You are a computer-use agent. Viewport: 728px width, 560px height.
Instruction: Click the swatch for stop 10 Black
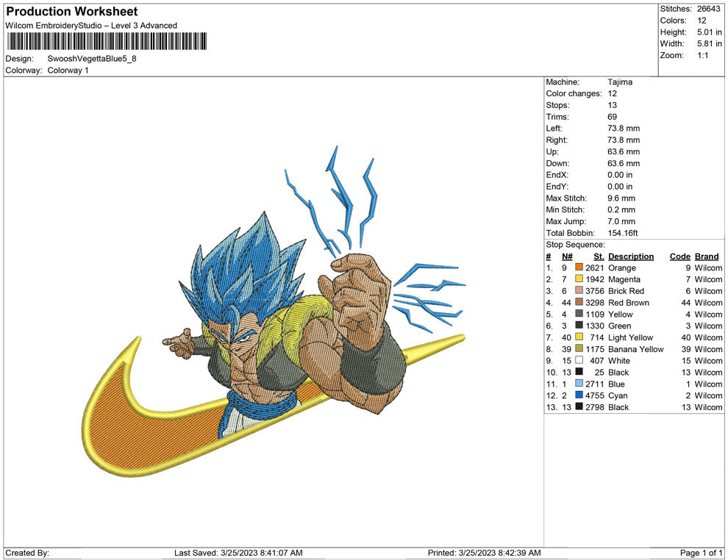tap(579, 372)
